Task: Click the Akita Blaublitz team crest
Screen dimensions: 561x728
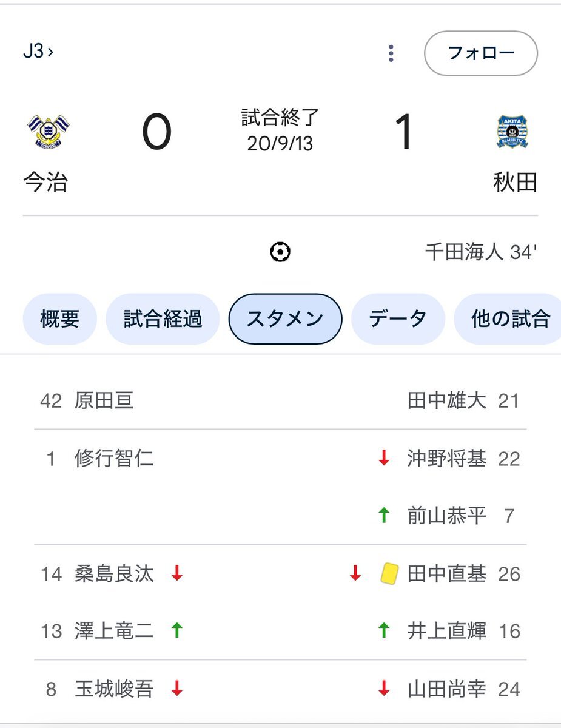Action: pos(512,132)
